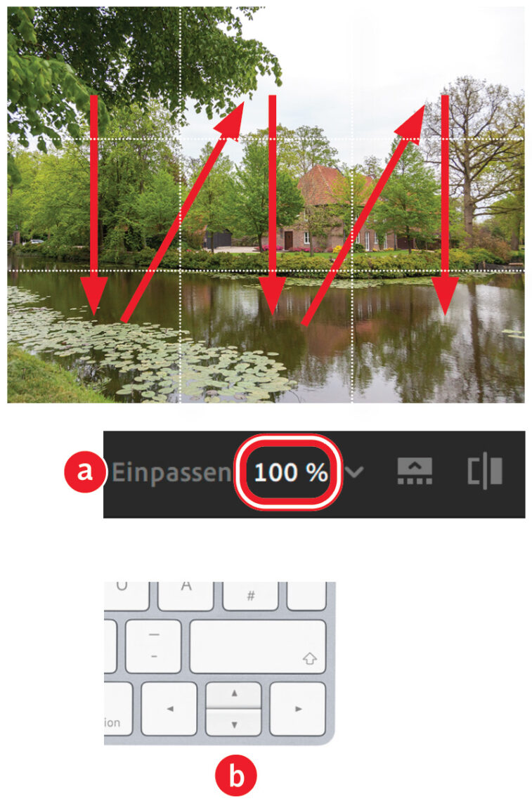Viewport: 532px width, 801px height.
Task: Click the minus/underscore key
Action: pyautogui.click(x=153, y=646)
